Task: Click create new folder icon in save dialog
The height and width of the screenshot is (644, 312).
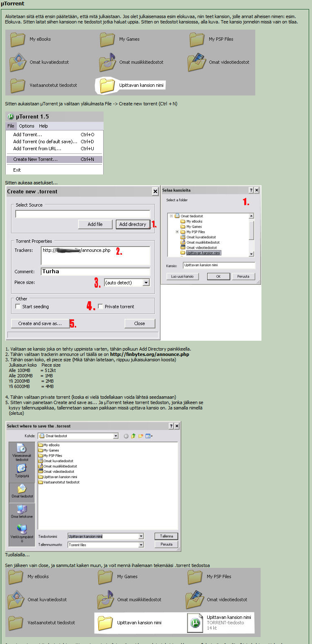Action: (x=140, y=436)
